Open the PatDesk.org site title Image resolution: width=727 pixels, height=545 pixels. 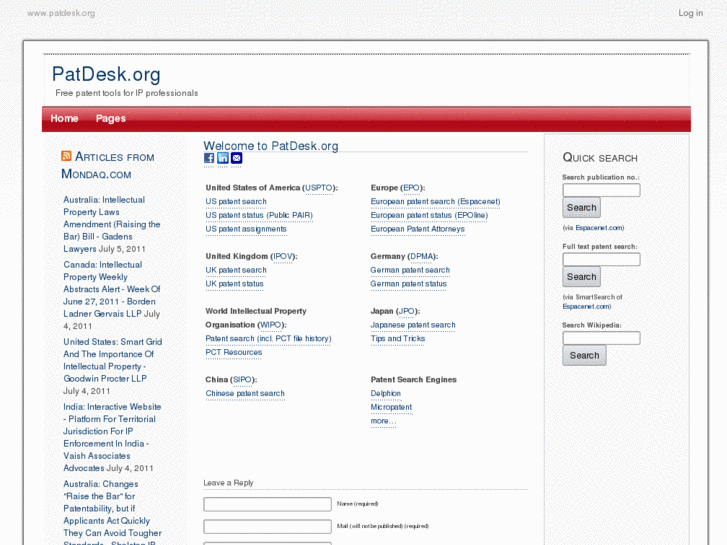(x=106, y=74)
